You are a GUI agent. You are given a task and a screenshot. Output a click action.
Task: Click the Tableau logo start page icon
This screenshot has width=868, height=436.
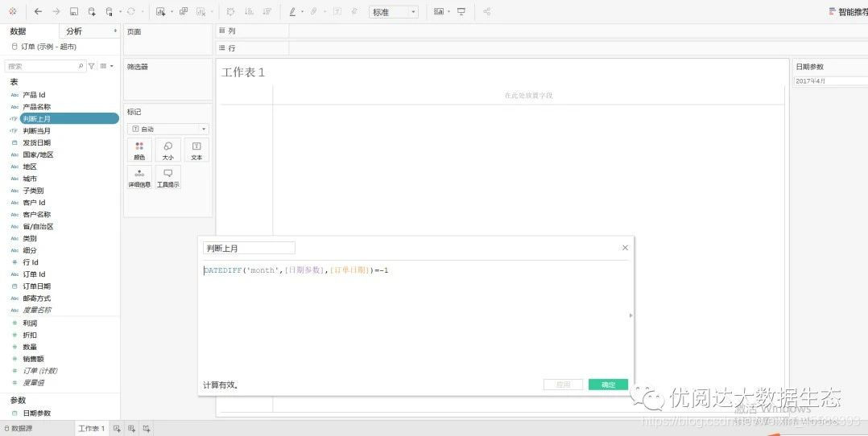coord(13,11)
